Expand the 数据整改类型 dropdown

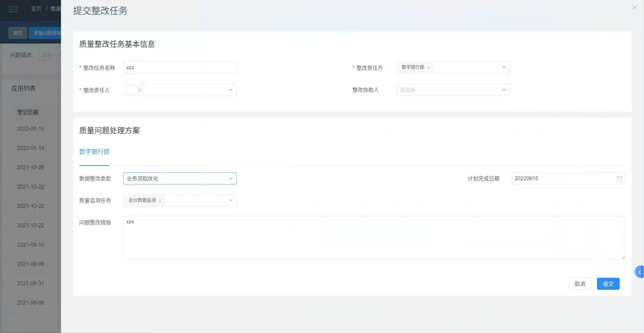point(230,179)
